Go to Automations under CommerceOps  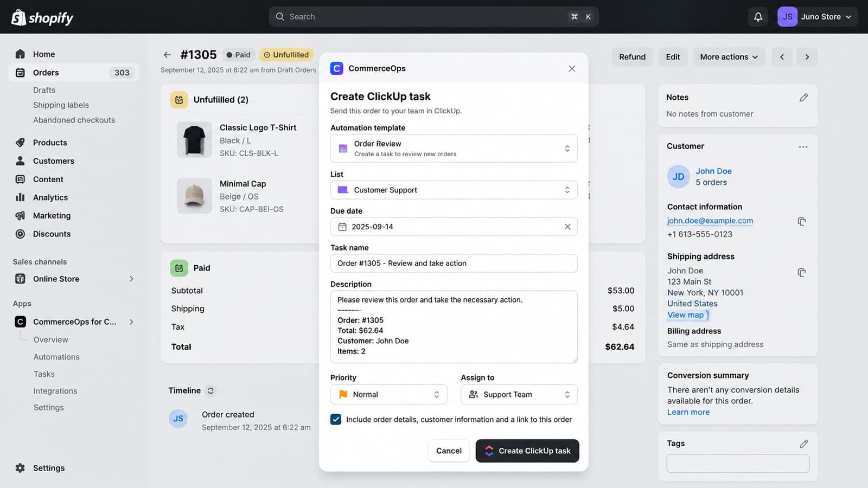[x=56, y=357]
